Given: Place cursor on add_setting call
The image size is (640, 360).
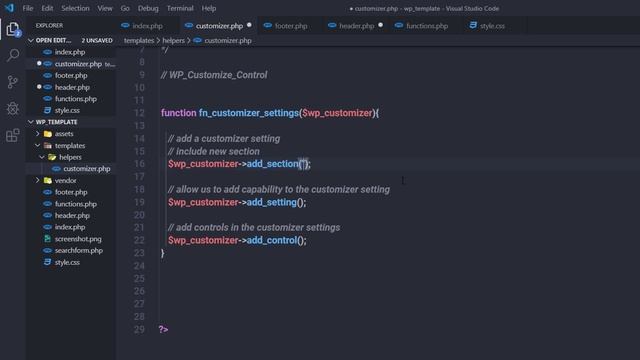Looking at the screenshot, I should 271,202.
